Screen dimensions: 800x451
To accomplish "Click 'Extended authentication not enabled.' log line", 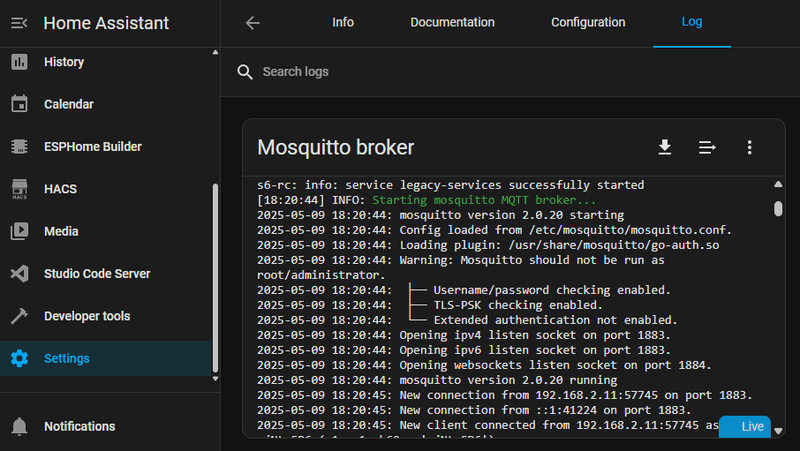I will (467, 320).
